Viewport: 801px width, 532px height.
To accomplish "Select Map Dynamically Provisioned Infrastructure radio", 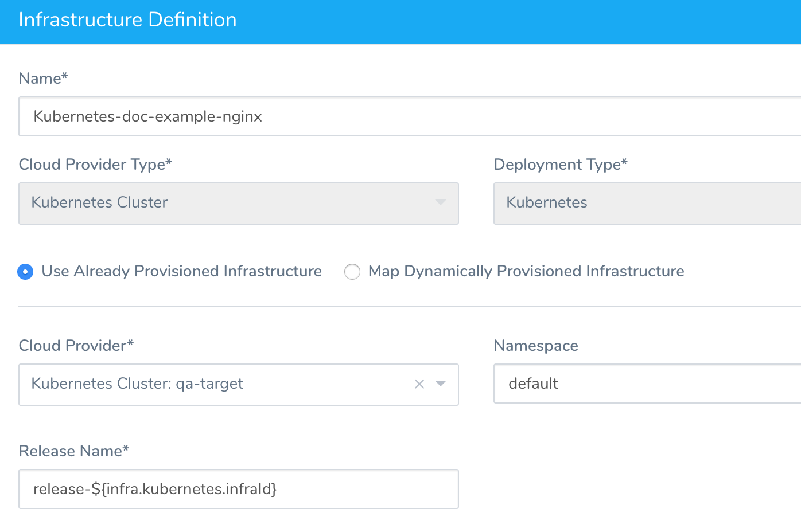I will pyautogui.click(x=352, y=271).
